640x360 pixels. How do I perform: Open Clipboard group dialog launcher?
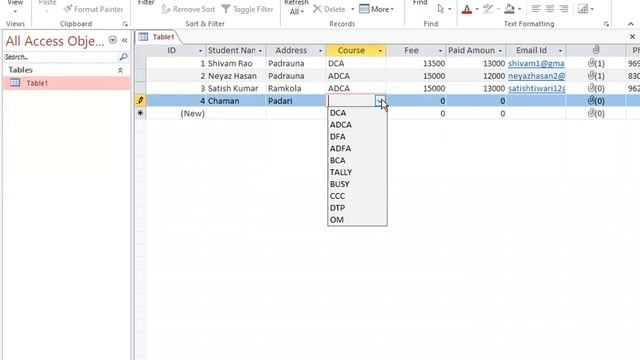point(125,24)
